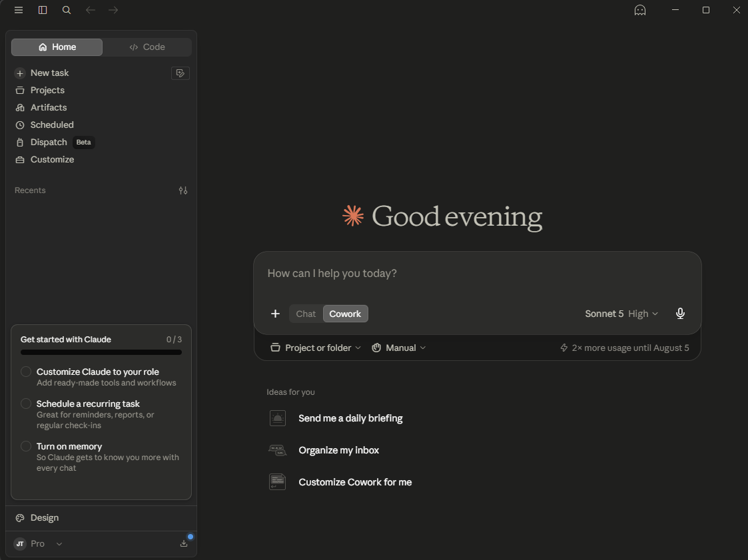Click the Organize inbox chat icon
This screenshot has height=560, width=748.
278,450
